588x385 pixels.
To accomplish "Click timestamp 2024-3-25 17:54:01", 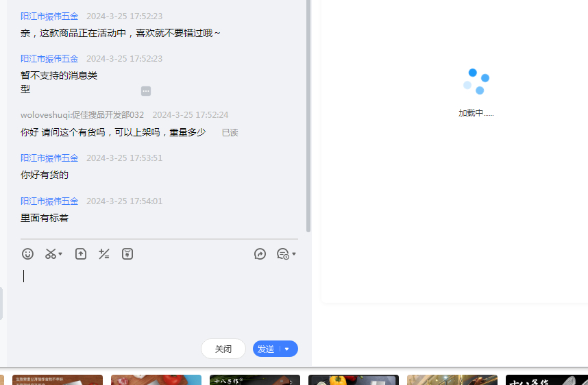I will (125, 201).
